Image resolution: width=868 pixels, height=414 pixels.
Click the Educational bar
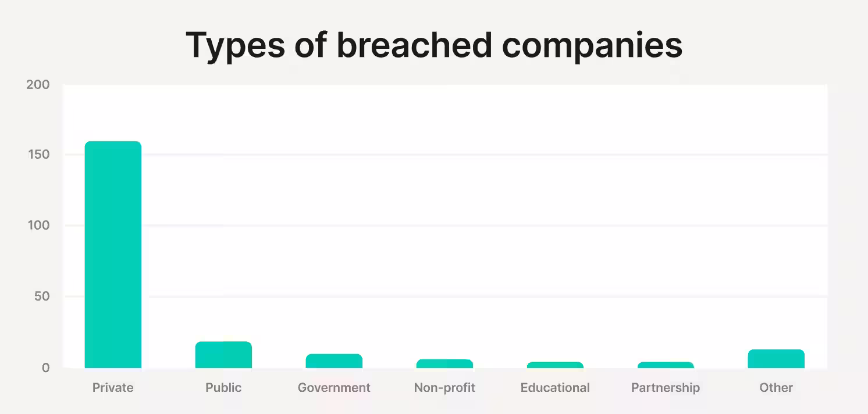(x=555, y=365)
